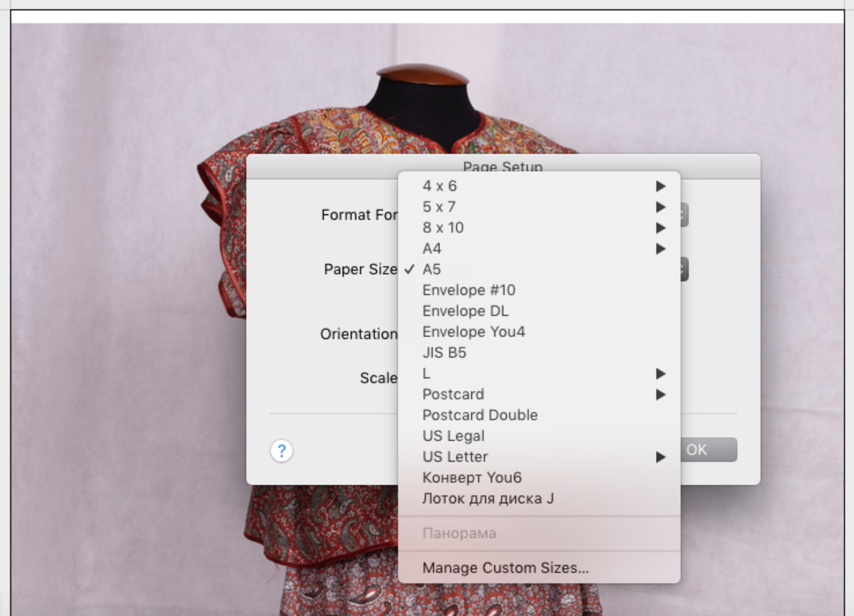
Task: Select A4 paper size
Action: tap(539, 249)
